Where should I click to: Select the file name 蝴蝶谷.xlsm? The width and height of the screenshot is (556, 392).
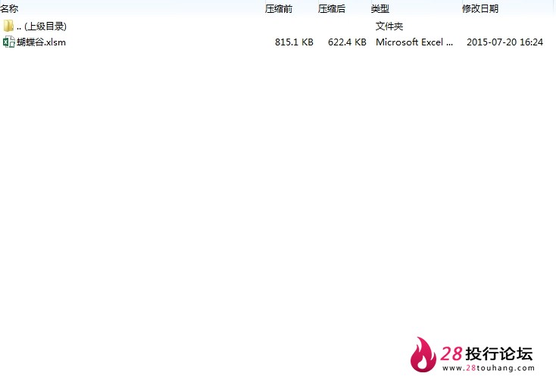coord(41,42)
